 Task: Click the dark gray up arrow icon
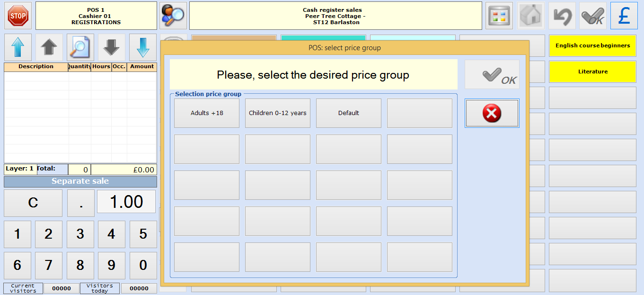coord(49,47)
